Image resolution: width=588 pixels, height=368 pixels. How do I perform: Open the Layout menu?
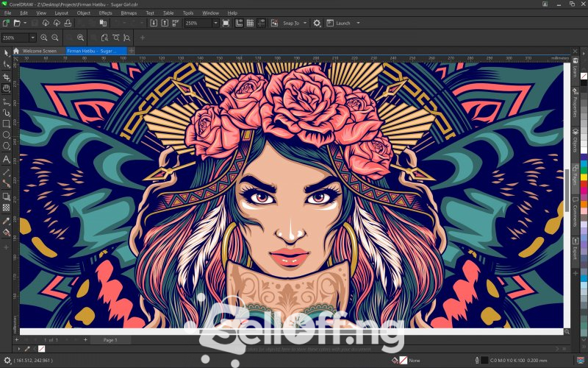(62, 13)
